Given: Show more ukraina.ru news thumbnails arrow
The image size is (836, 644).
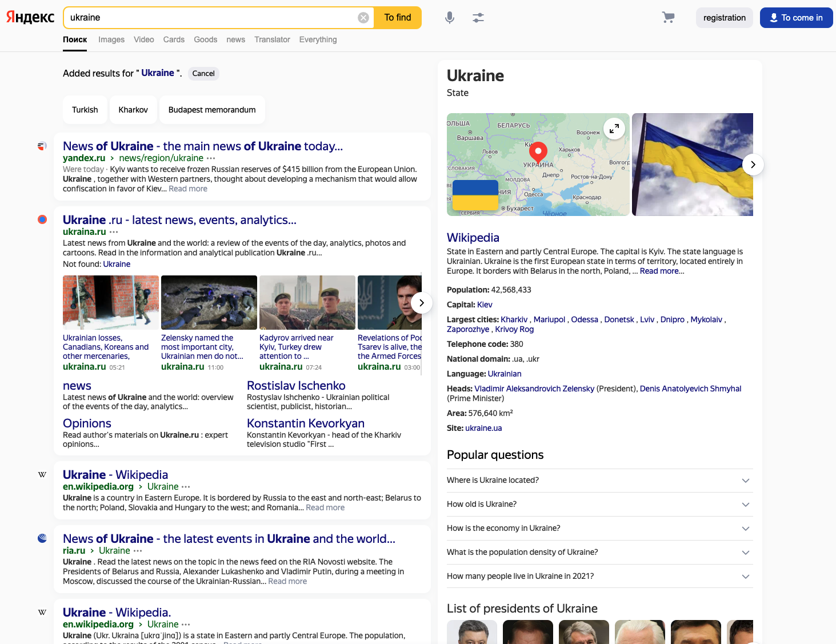Looking at the screenshot, I should [422, 303].
